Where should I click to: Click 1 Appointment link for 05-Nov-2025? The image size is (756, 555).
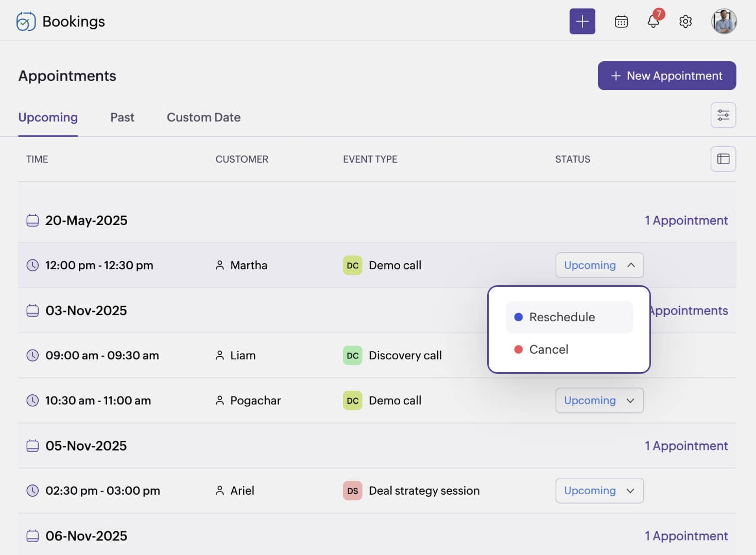click(x=686, y=446)
